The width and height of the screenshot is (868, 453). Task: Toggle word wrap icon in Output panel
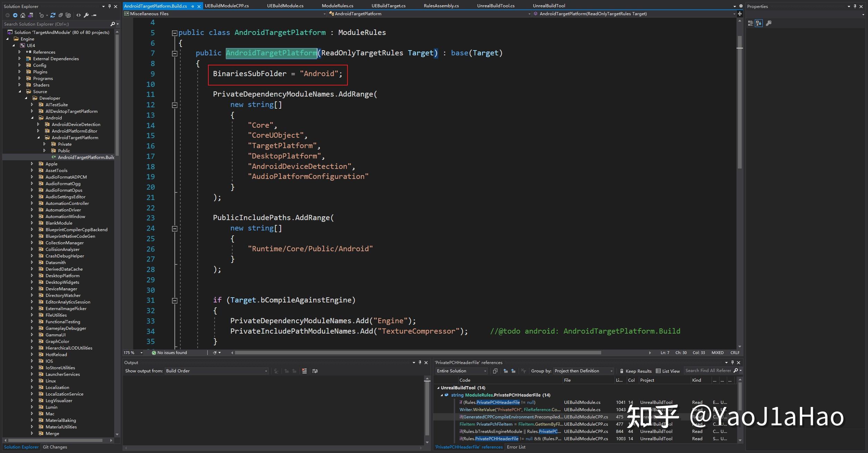point(315,371)
